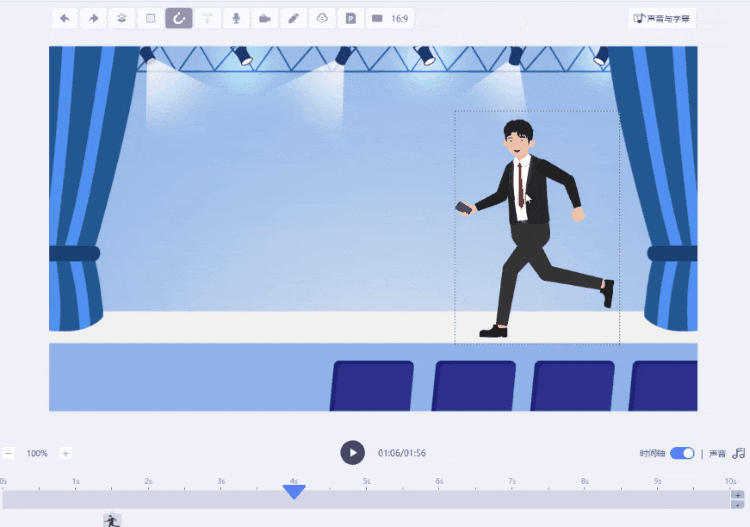Zoom out with the minus button
750x527 pixels.
[x=9, y=453]
